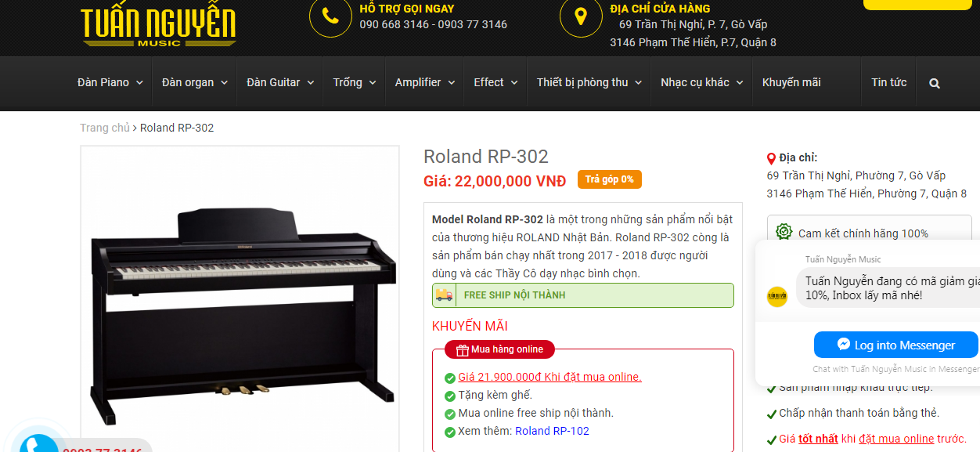Expand the Đàn Piano dropdown menu

[x=110, y=82]
